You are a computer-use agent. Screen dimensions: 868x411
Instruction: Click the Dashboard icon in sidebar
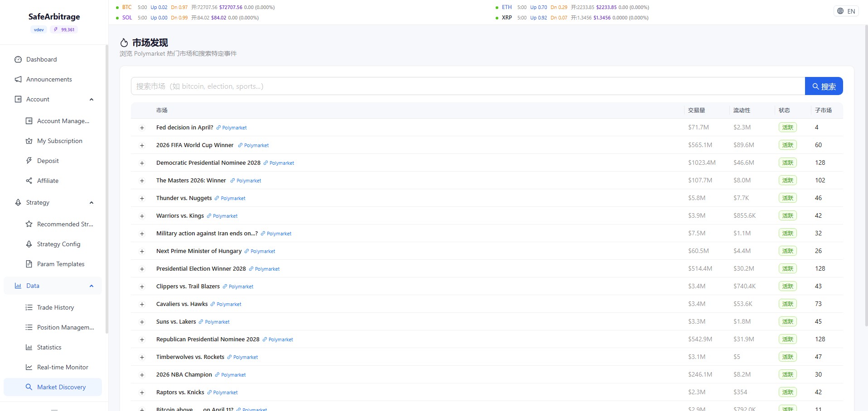pyautogui.click(x=18, y=59)
